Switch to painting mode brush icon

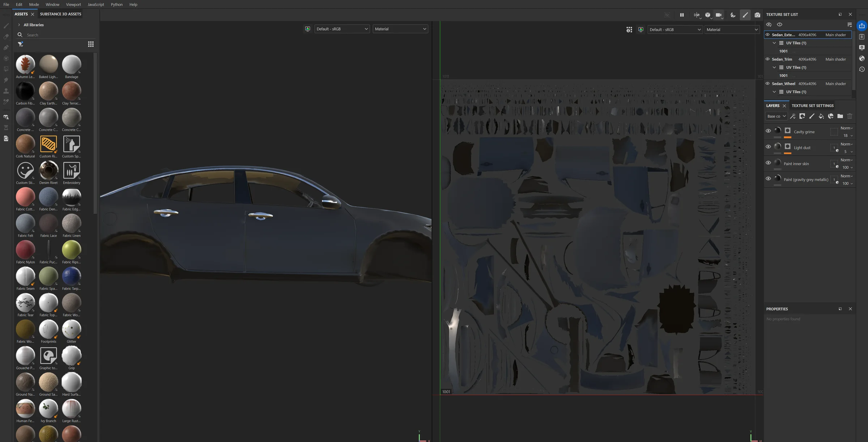745,15
